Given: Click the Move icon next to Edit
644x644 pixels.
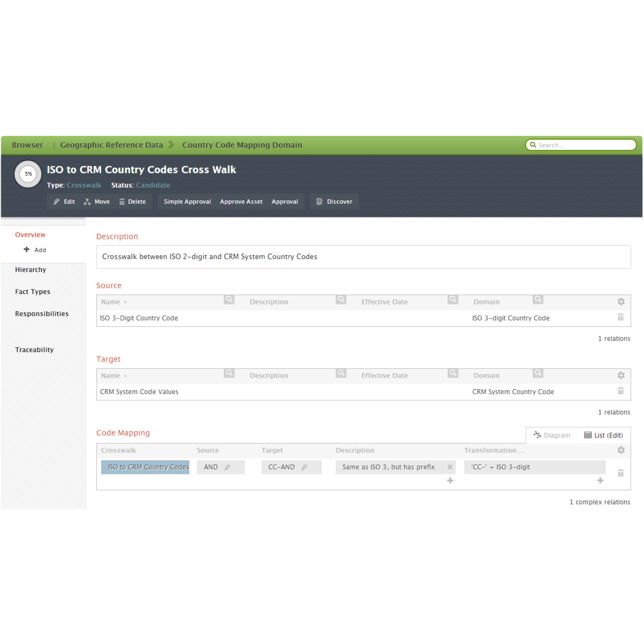Looking at the screenshot, I should pos(86,201).
